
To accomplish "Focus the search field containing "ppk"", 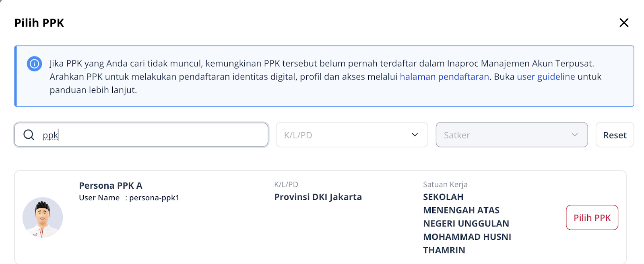I will pos(141,135).
